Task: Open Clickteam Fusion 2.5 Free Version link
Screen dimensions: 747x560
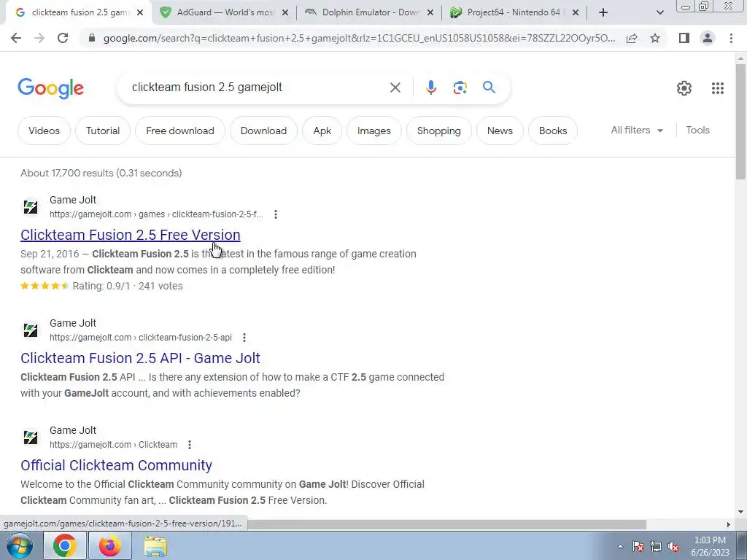Action: pos(130,235)
